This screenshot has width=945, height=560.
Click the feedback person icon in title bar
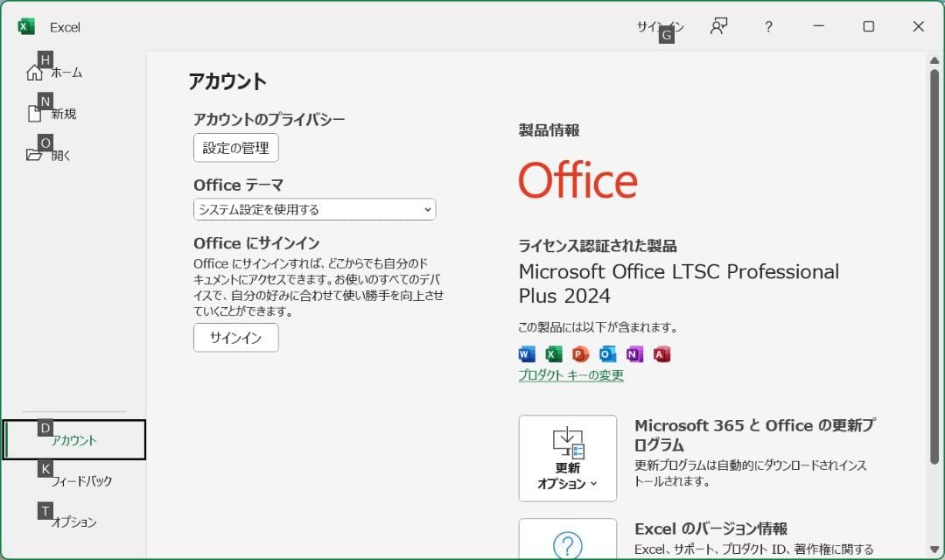click(718, 26)
